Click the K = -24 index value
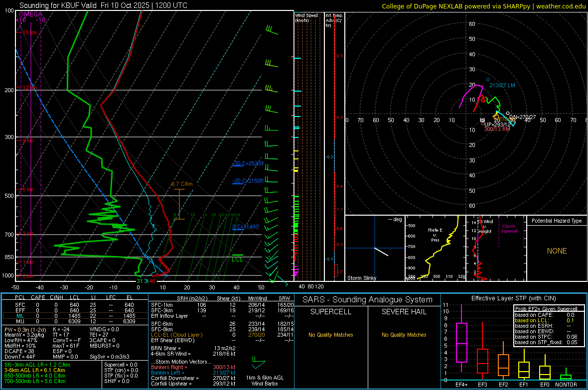 pos(61,330)
